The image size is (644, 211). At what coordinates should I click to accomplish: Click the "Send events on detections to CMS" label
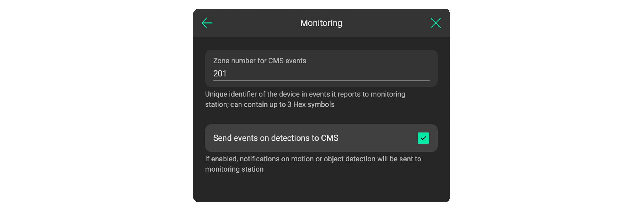pyautogui.click(x=276, y=138)
